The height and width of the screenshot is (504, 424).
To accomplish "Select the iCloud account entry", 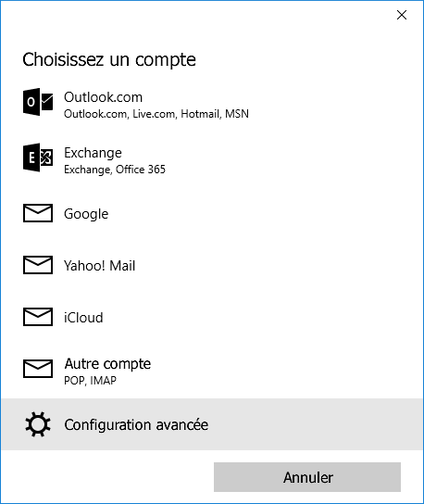I will [212, 317].
